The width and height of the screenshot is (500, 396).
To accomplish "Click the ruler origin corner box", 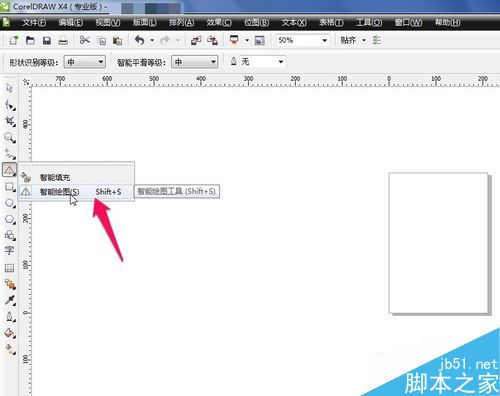I will coord(26,82).
